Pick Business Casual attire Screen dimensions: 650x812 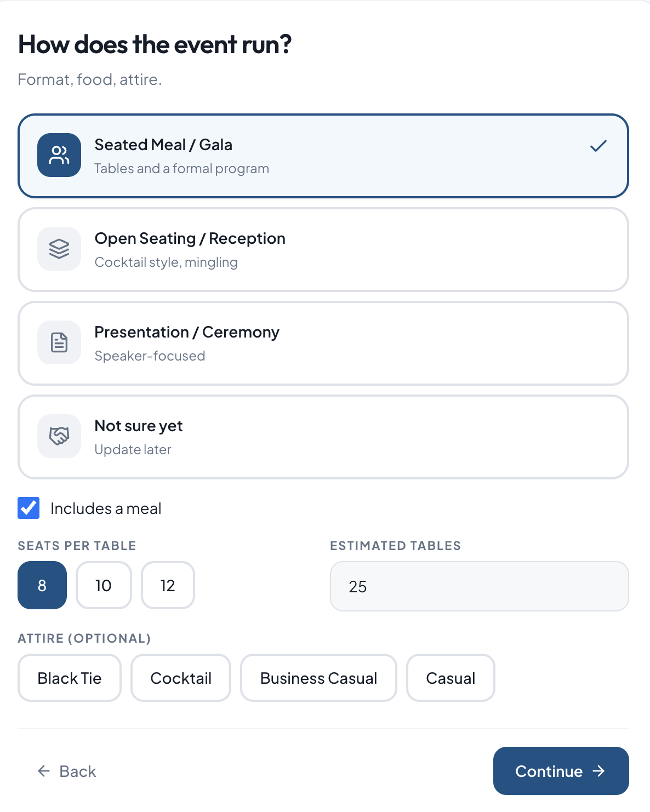[318, 678]
